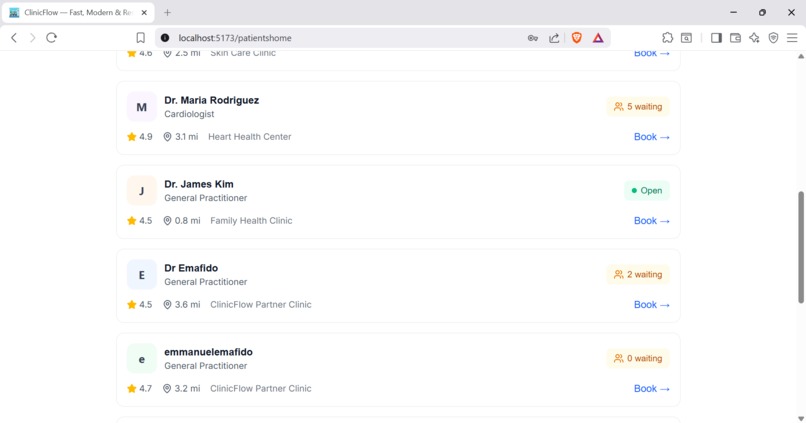Open the VPN shield icon
The height and width of the screenshot is (423, 806).
pos(773,38)
